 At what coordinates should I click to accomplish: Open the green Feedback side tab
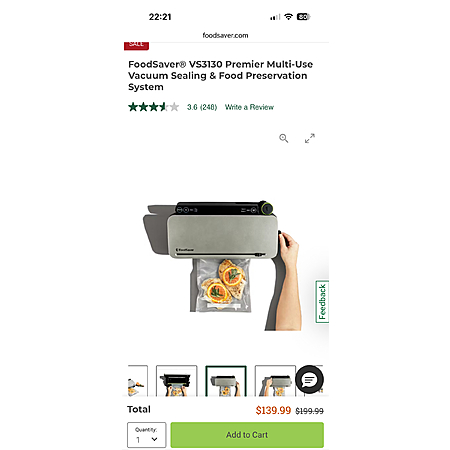322,302
